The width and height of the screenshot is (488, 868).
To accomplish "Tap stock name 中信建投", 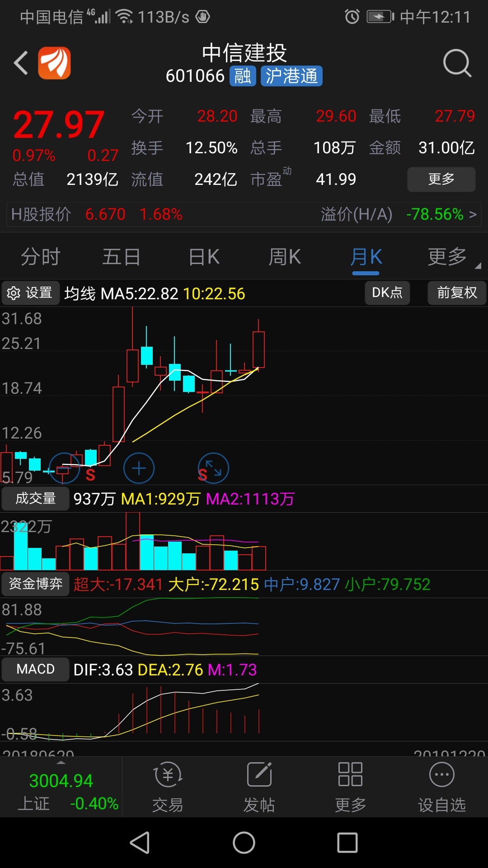I will point(244,53).
